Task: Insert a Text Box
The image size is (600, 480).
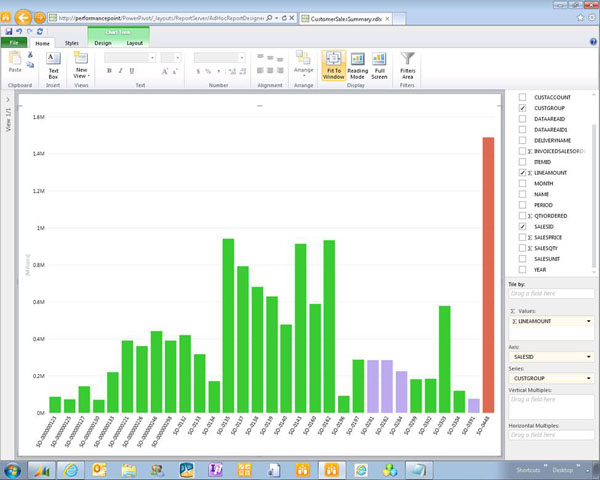Action: [53, 65]
